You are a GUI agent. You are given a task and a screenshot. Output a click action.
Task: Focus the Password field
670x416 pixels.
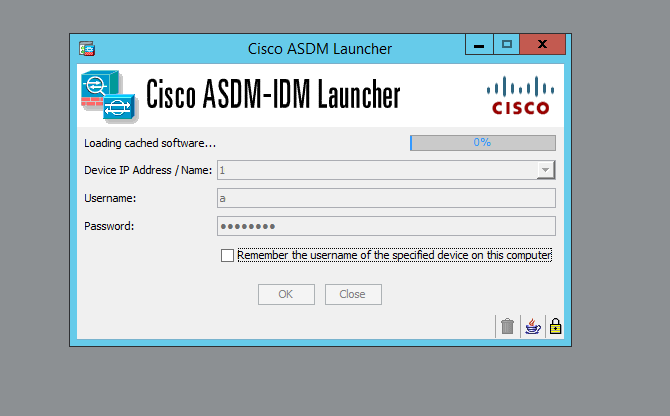click(386, 226)
